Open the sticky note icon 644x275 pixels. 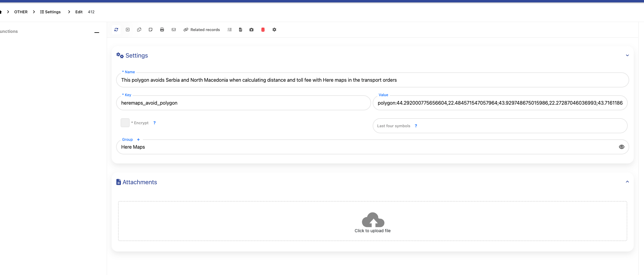click(x=150, y=30)
